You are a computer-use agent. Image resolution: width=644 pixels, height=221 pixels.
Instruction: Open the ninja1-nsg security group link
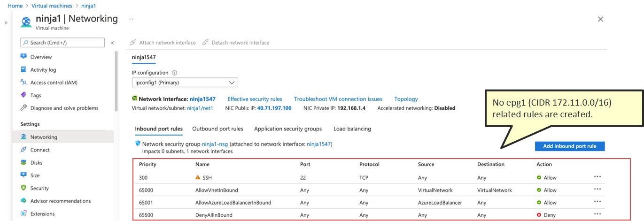(x=215, y=144)
